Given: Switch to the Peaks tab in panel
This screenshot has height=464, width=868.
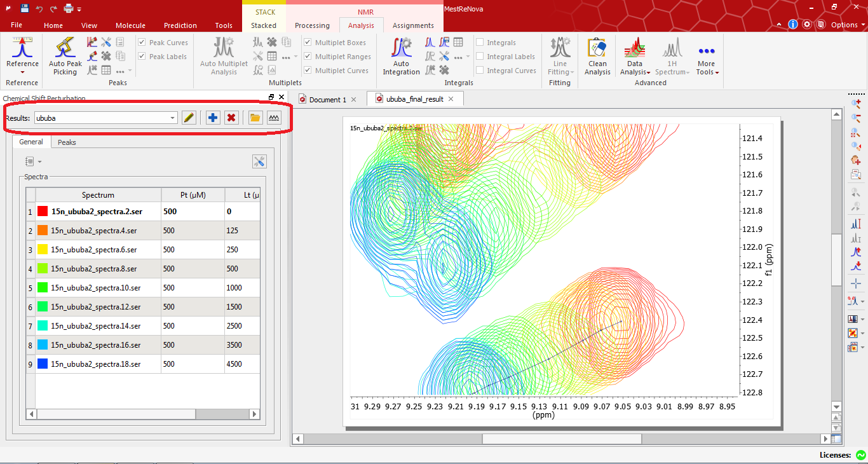Looking at the screenshot, I should (67, 142).
